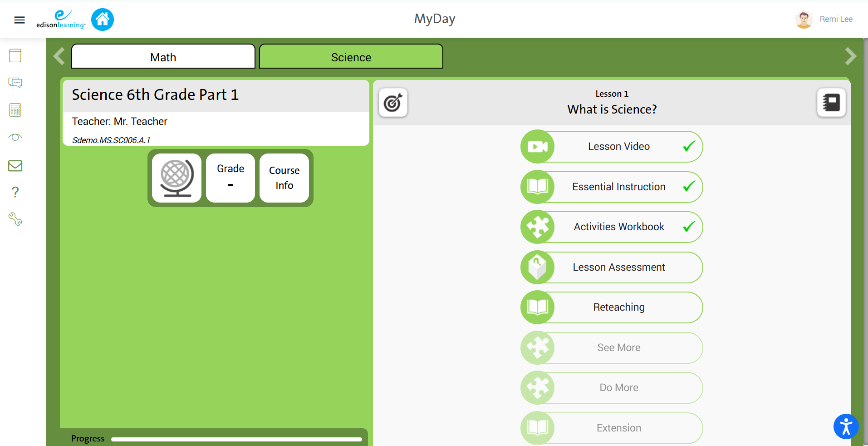Click the left chevron to view previous courses
The height and width of the screenshot is (446, 868).
click(59, 56)
